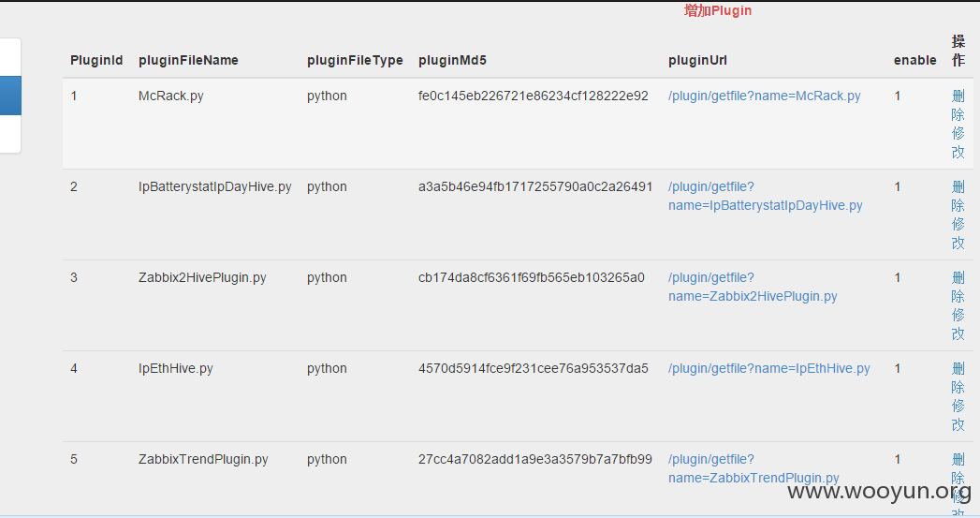The height and width of the screenshot is (518, 980).
Task: Click the pluginMd5 column header
Action: 452,60
